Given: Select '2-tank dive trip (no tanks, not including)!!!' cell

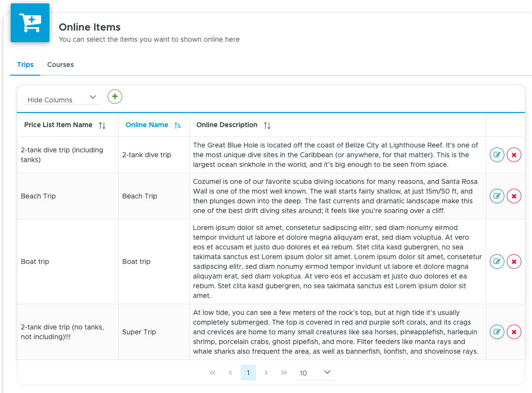Looking at the screenshot, I should [68, 332].
